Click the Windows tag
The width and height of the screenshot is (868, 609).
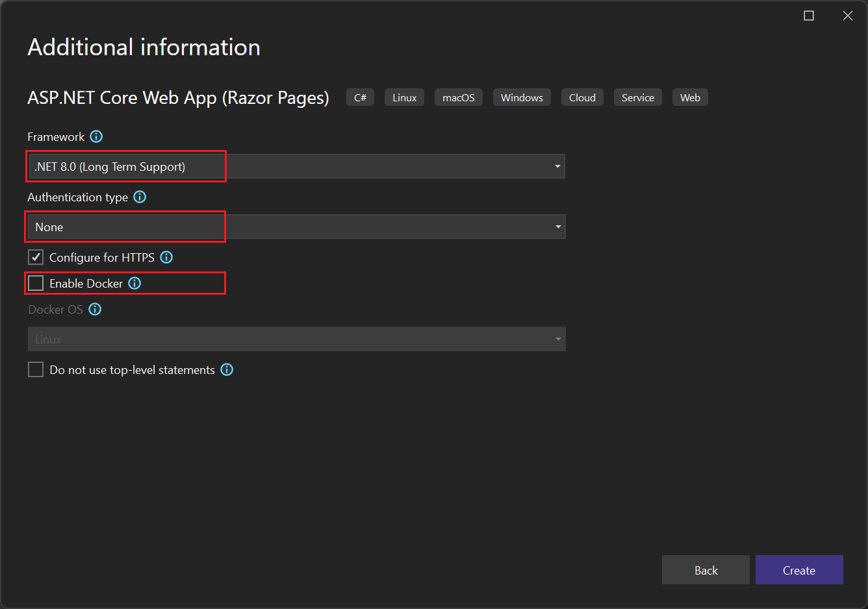(522, 97)
